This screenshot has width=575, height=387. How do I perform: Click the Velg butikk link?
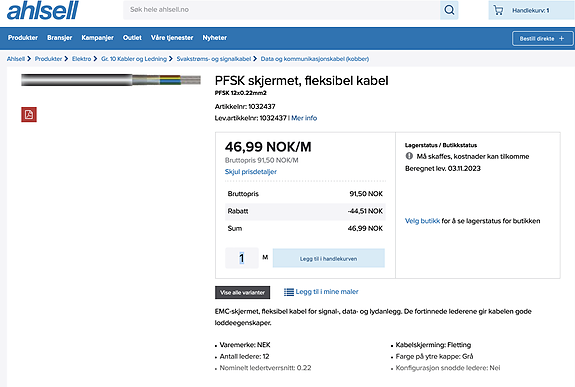[x=422, y=221]
